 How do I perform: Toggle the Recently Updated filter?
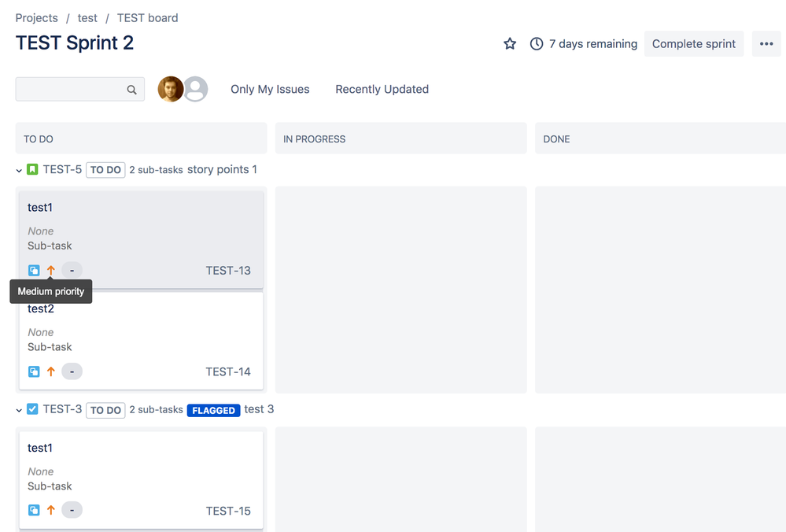[x=382, y=89]
